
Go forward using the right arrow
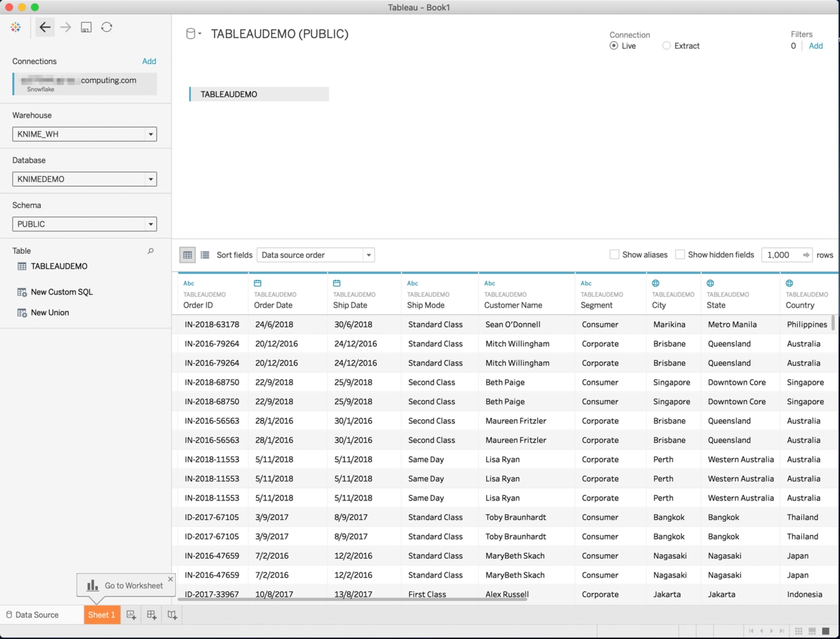click(x=66, y=27)
